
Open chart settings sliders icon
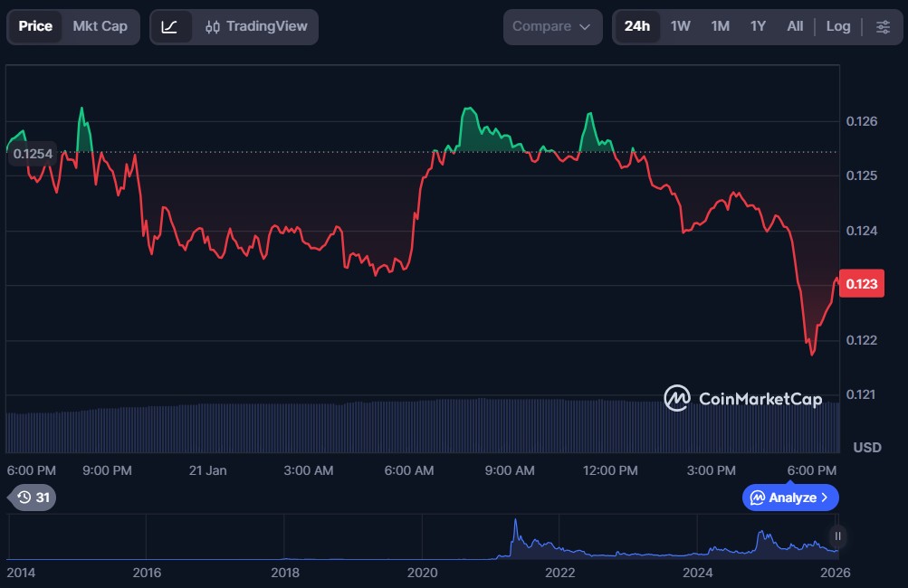[x=883, y=27]
